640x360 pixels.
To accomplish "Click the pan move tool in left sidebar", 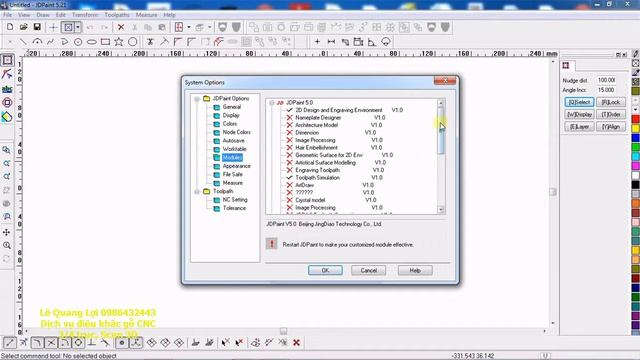I will [7, 232].
